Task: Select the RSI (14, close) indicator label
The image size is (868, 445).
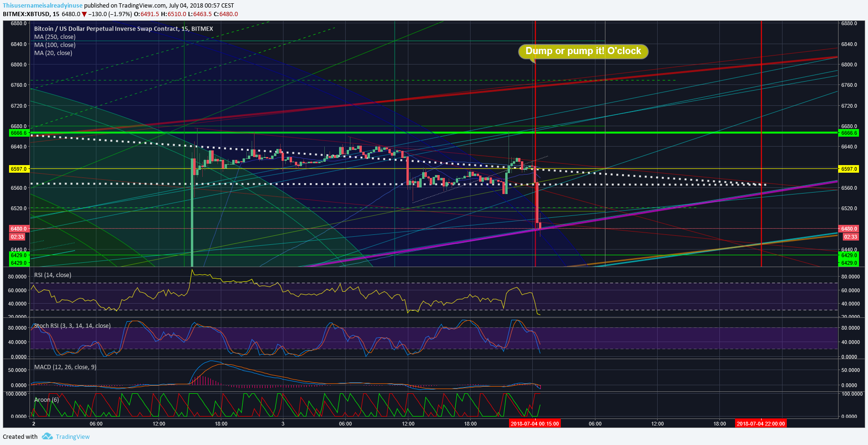Action: [x=53, y=275]
